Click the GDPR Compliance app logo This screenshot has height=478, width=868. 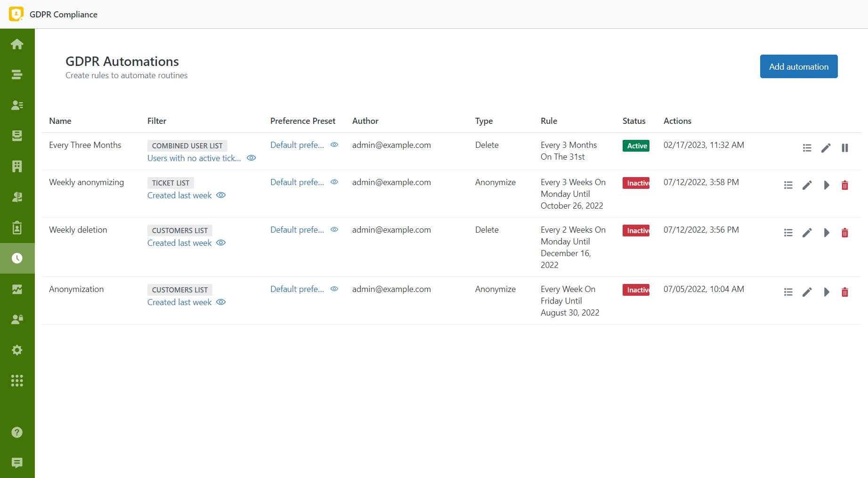16,14
